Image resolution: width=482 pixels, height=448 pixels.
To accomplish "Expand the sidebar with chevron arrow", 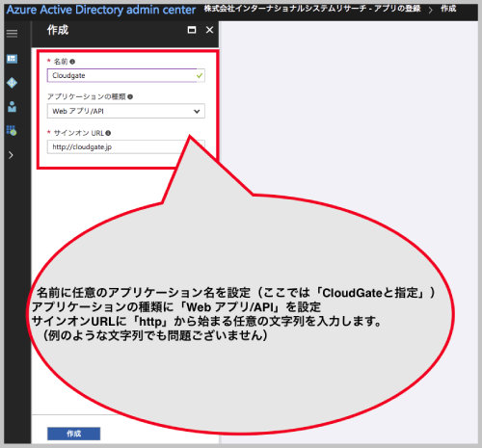I will click(x=11, y=155).
